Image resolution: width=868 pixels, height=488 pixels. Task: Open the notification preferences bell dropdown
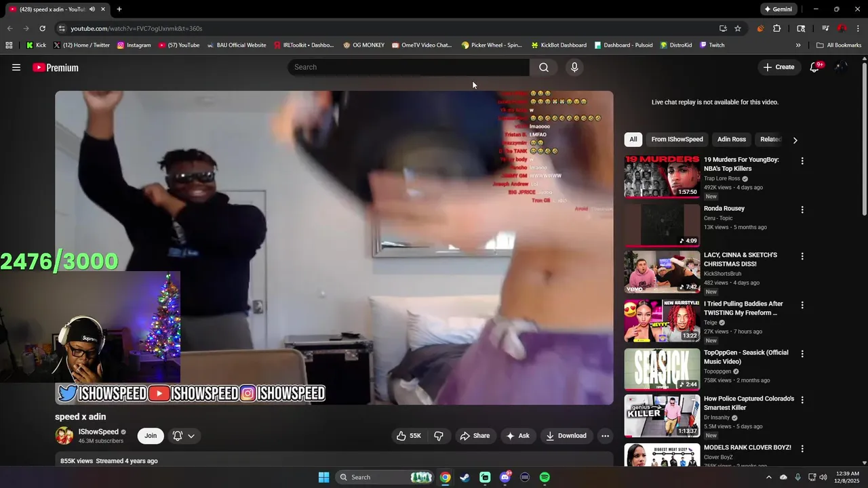[184, 436]
